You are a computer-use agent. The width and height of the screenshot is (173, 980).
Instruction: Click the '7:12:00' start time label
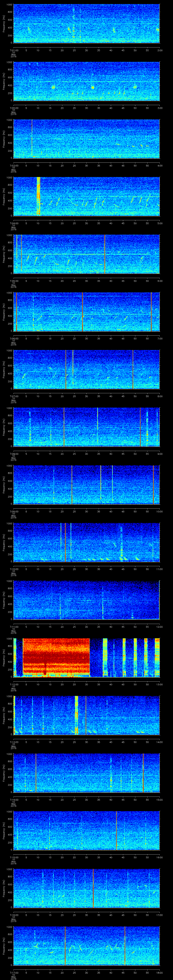point(14,684)
